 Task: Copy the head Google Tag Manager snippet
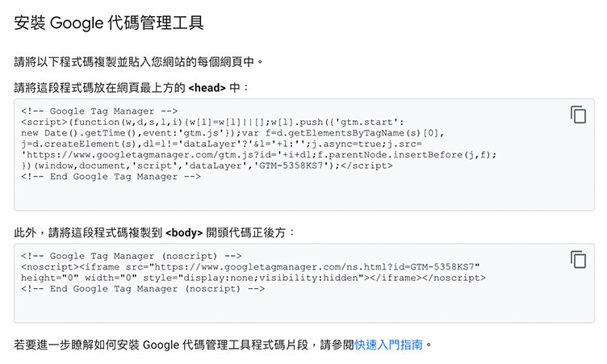(579, 115)
